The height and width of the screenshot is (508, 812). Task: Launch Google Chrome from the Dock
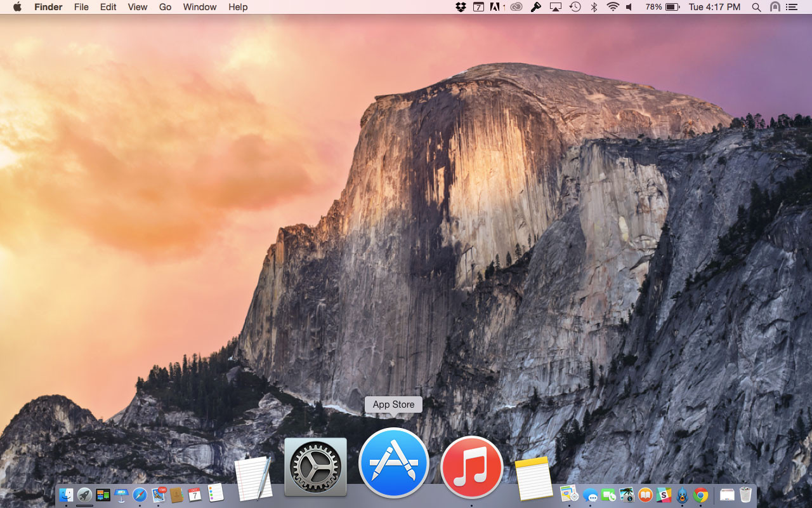[700, 495]
